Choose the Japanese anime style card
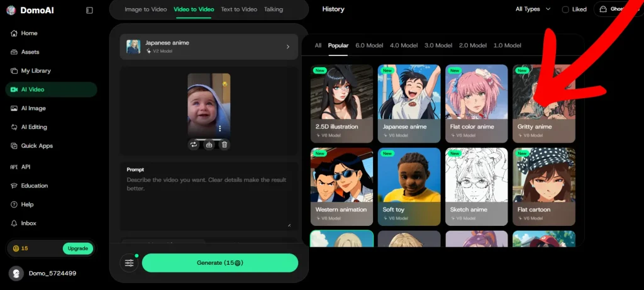This screenshot has width=644, height=290. pos(409,104)
